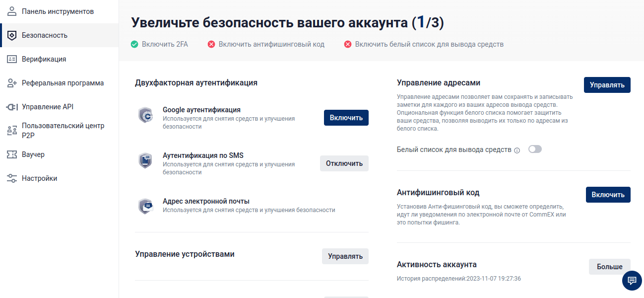Click Управлять for device management
The height and width of the screenshot is (298, 644).
345,256
